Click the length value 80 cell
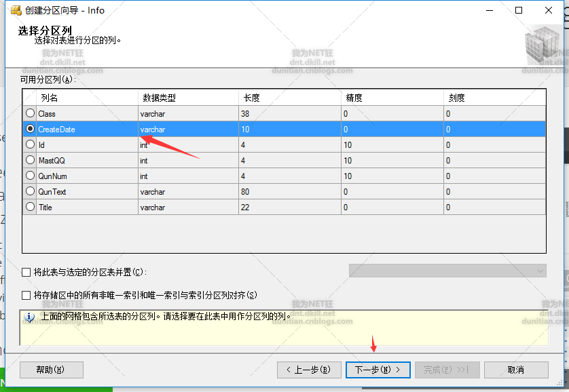This screenshot has height=392, width=569. click(290, 192)
